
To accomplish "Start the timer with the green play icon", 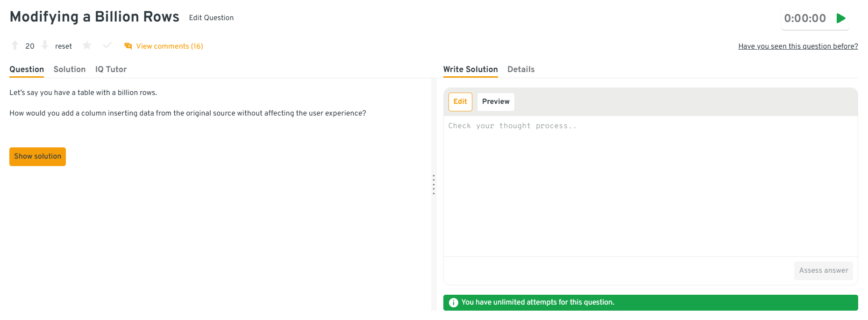I will [841, 18].
